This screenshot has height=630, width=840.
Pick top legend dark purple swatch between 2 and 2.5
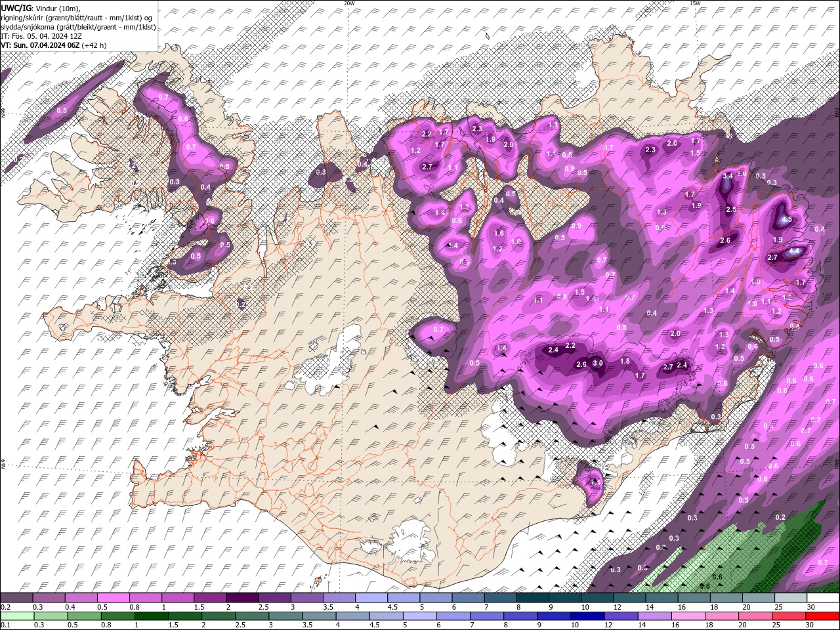(241, 598)
